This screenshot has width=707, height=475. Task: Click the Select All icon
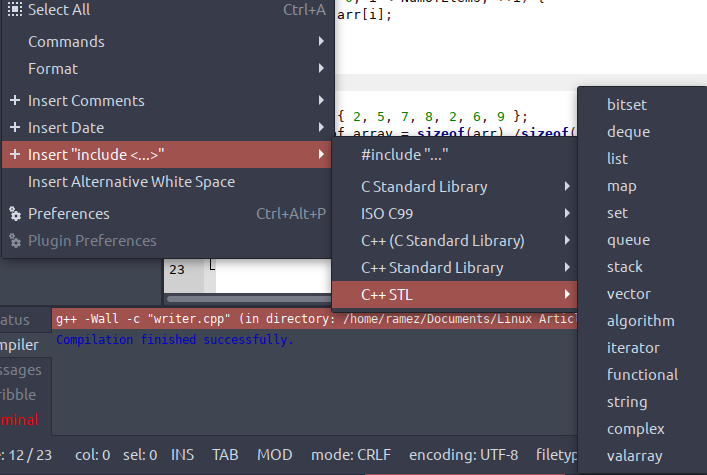[15, 10]
